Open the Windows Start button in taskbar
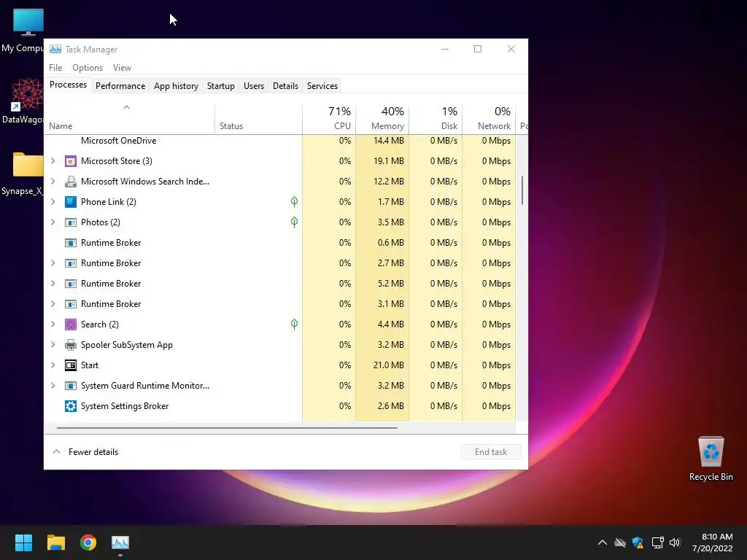The height and width of the screenshot is (560, 747). 23,542
